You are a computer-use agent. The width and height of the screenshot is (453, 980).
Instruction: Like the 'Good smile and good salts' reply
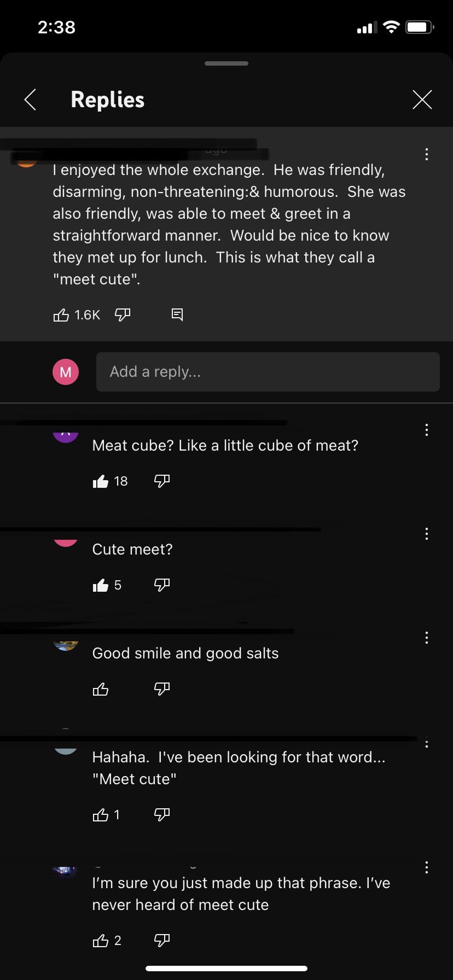click(x=101, y=689)
